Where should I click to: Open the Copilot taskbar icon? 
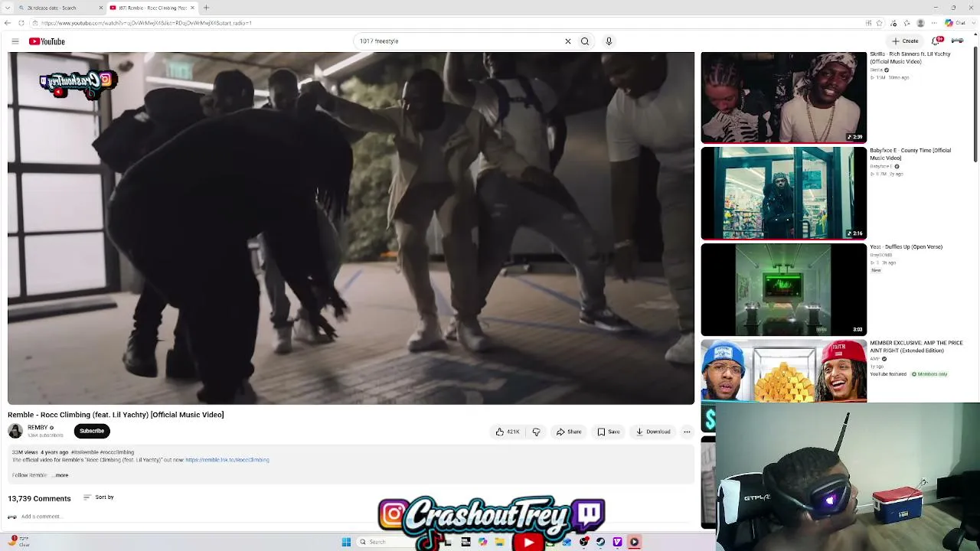tap(482, 542)
